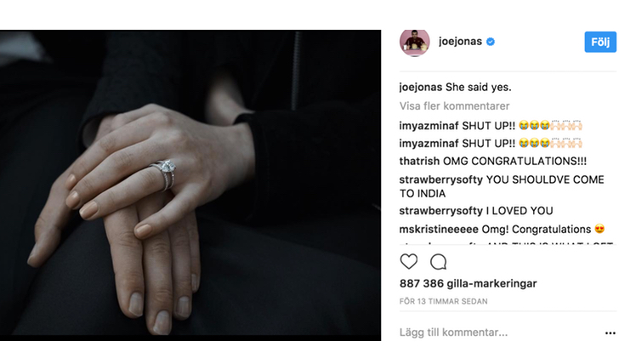This screenshot has width=619, height=364.
Task: Open first imyazminaf commenter profile
Action: tap(429, 126)
